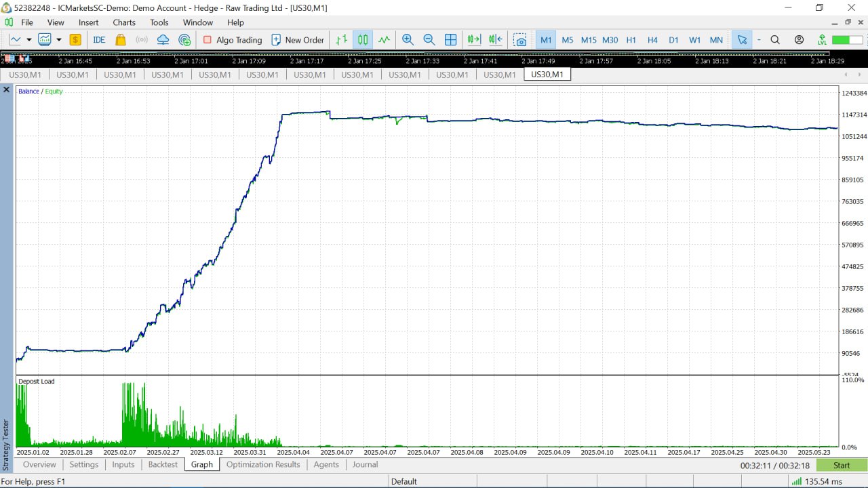Zoom in on the chart
Image resolution: width=868 pixels, height=488 pixels.
click(408, 40)
